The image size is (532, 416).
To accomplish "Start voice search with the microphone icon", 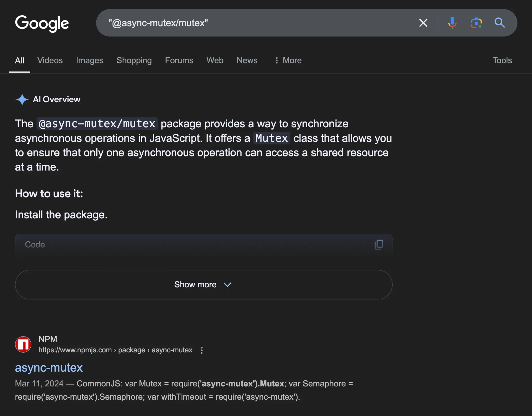I will point(452,23).
